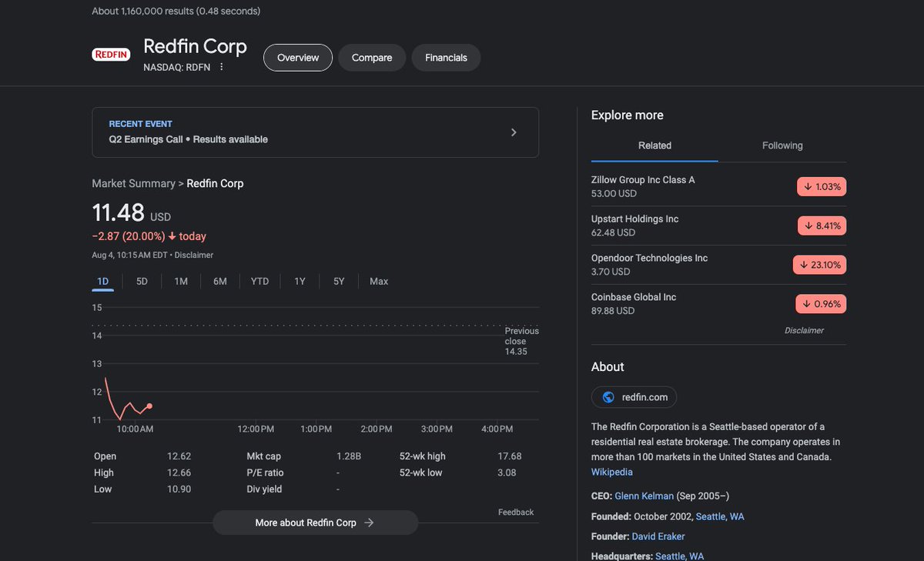Viewport: 924px width, 561px height.
Task: Open Zillow Group Inc Class A stock
Action: point(718,186)
